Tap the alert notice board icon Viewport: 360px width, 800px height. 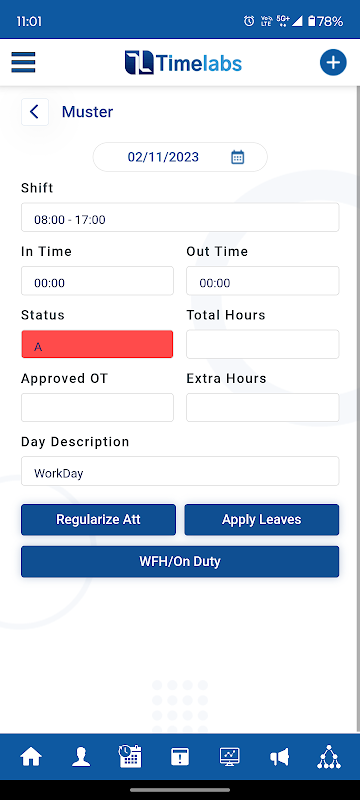[179, 757]
